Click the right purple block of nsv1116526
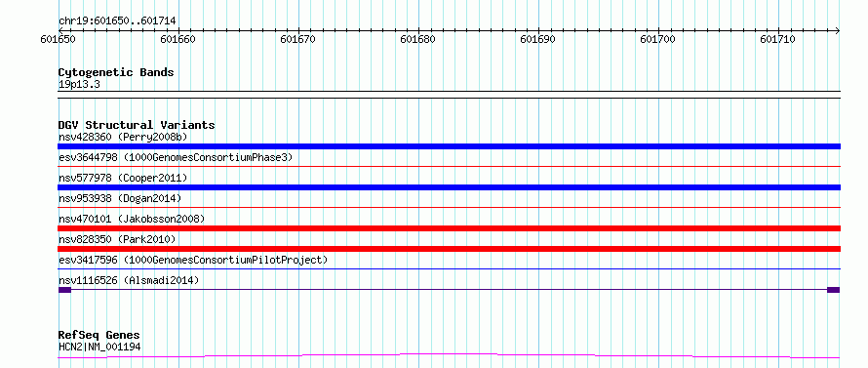This screenshot has height=368, width=868. (833, 290)
